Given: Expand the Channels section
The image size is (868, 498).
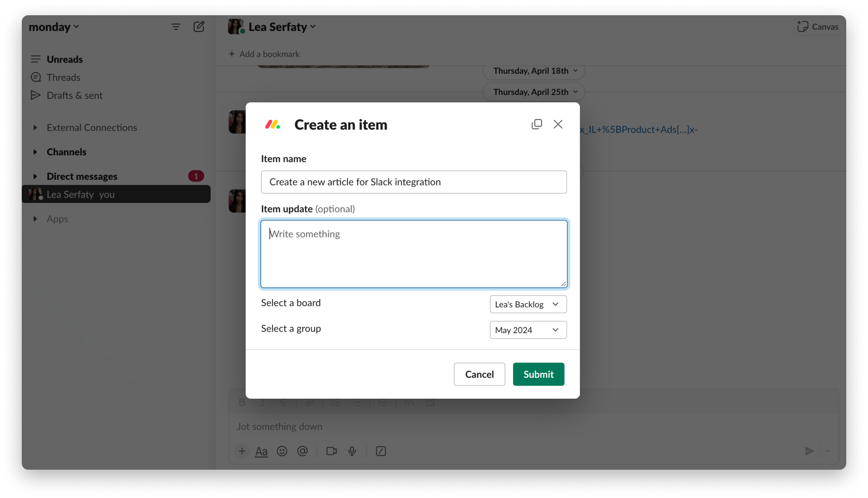Looking at the screenshot, I should tap(35, 152).
